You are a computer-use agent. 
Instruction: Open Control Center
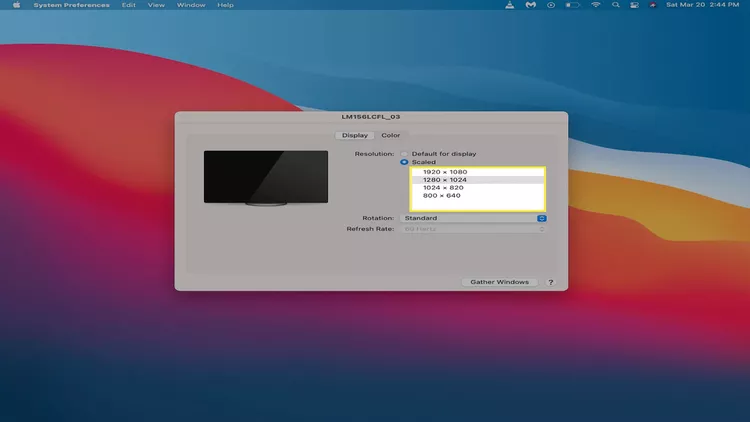tap(634, 5)
